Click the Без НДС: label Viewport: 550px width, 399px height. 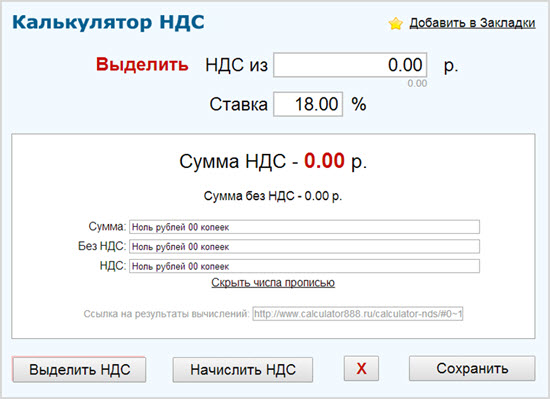[x=102, y=246]
